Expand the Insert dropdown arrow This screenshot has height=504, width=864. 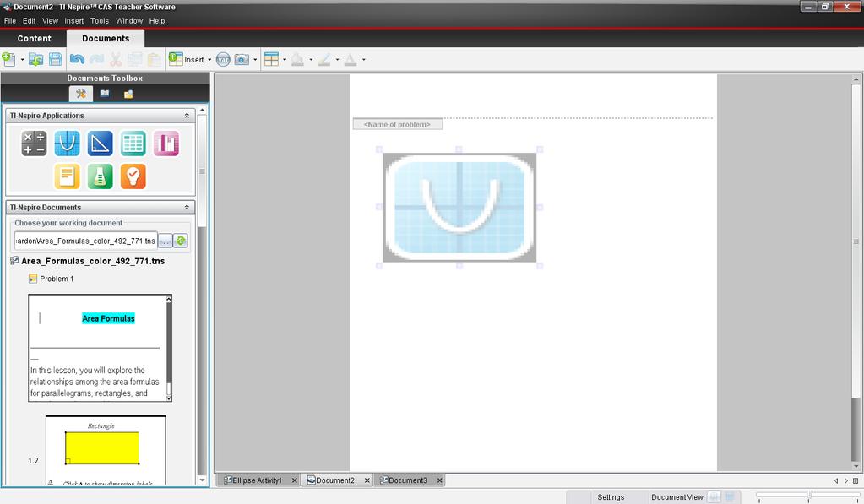(x=209, y=59)
